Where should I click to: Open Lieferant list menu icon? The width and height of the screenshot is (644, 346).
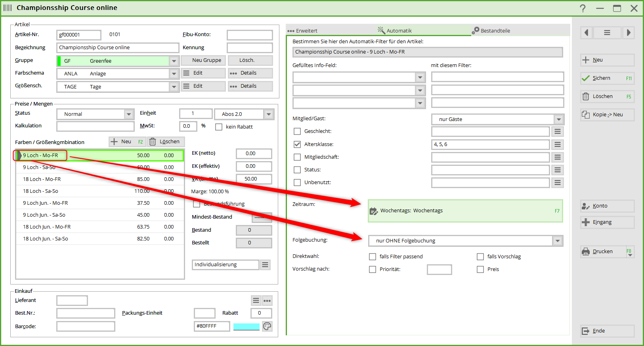point(256,300)
